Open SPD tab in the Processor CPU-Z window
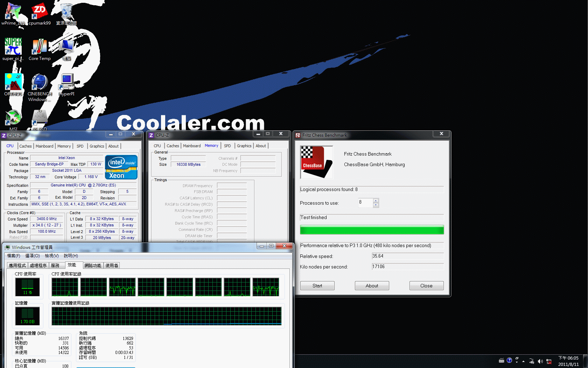 80,146
